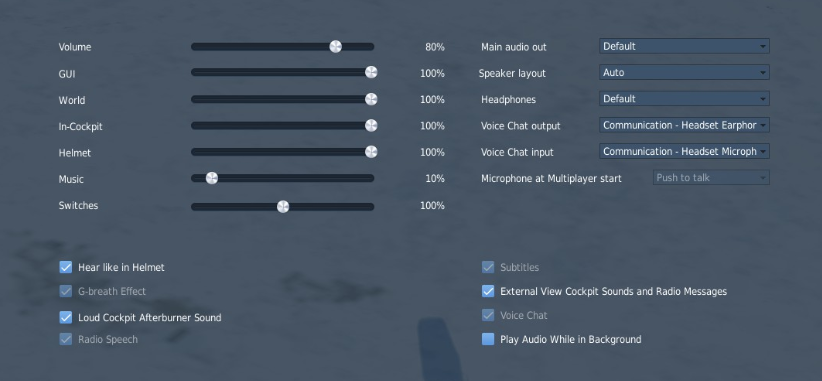Disable Loud Cockpit Afterburner Sound
This screenshot has height=381, width=822.
pos(66,317)
